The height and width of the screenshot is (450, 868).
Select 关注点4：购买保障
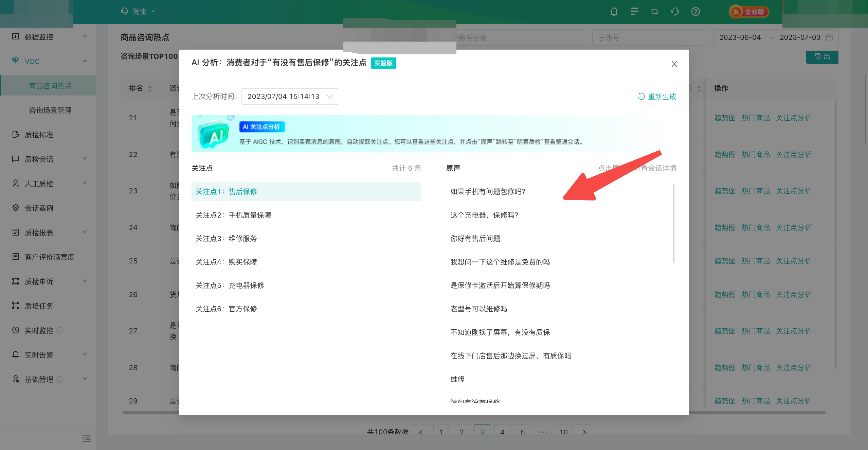(x=306, y=262)
